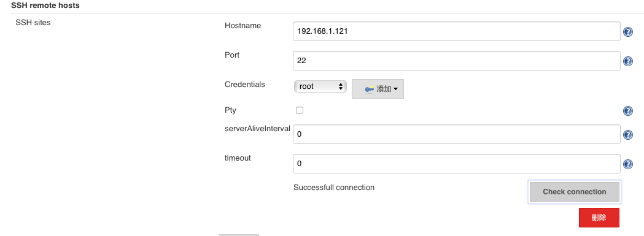Viewport: 644px width, 236px height.
Task: Click the key icon on 添加 button
Action: (369, 89)
